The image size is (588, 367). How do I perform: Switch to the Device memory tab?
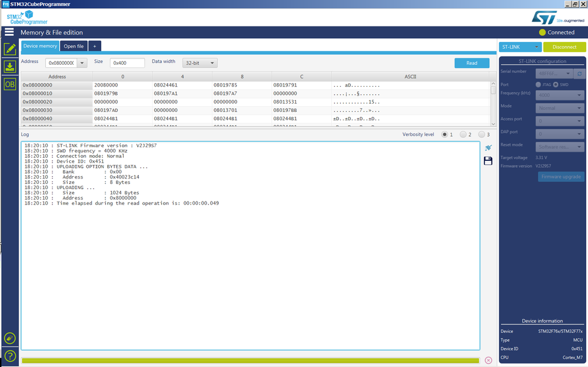point(40,46)
